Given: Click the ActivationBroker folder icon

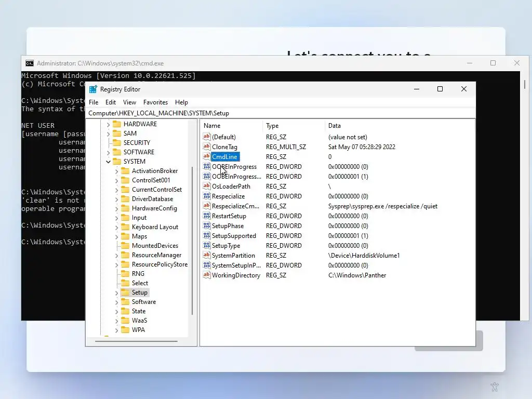Looking at the screenshot, I should 125,170.
